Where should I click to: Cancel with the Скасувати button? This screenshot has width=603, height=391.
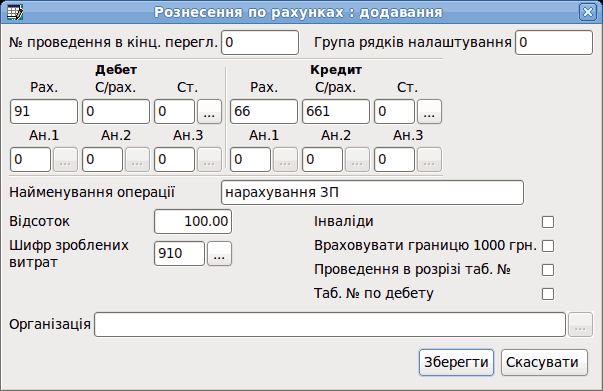tap(544, 362)
